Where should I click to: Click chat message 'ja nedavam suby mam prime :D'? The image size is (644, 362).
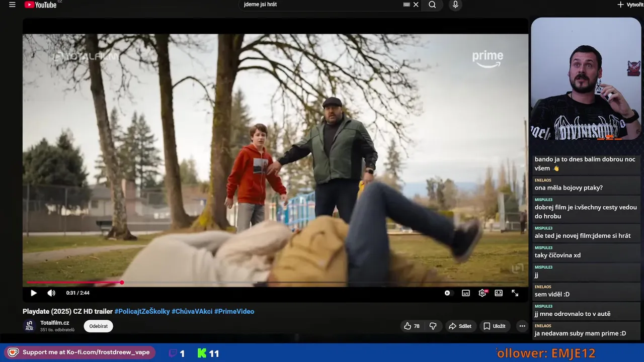tap(580, 333)
